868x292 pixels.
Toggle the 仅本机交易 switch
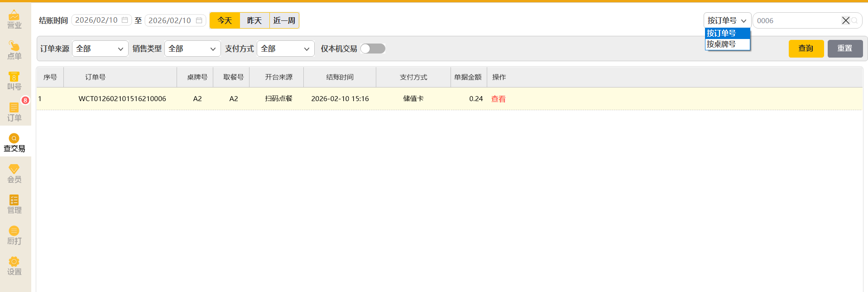point(373,49)
